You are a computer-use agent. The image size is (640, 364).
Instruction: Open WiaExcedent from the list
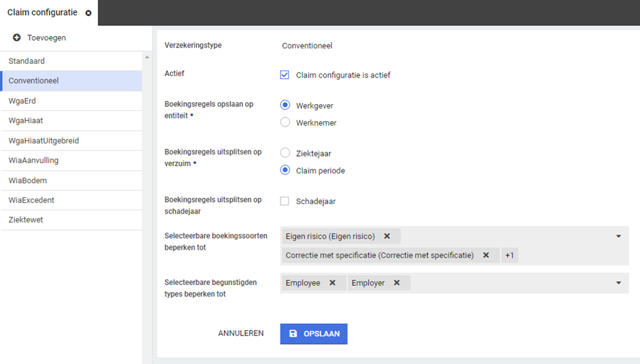(31, 200)
